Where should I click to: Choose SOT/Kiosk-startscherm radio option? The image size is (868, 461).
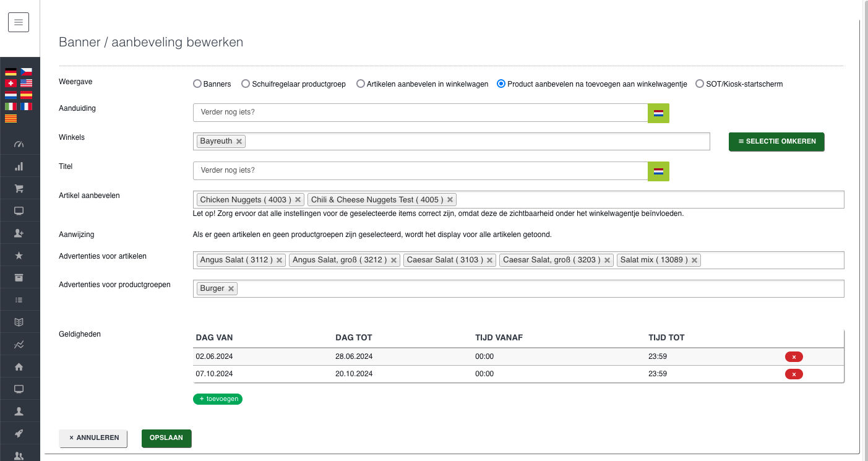(x=700, y=84)
